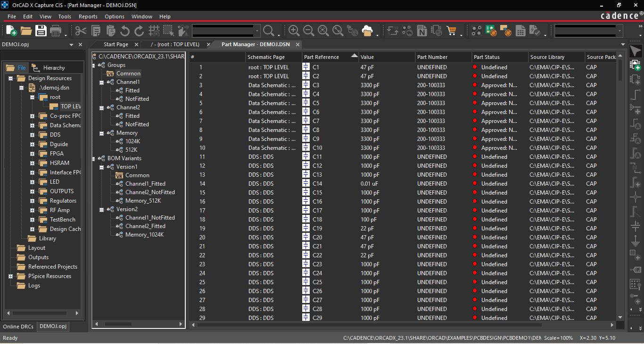The width and height of the screenshot is (644, 344).
Task: Click the toolbar search magnifier icon
Action: click(269, 31)
